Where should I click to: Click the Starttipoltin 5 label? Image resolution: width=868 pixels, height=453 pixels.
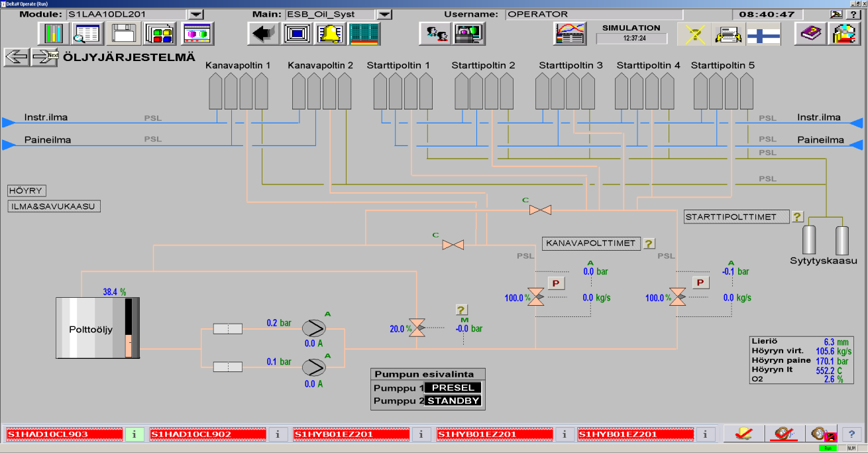723,66
